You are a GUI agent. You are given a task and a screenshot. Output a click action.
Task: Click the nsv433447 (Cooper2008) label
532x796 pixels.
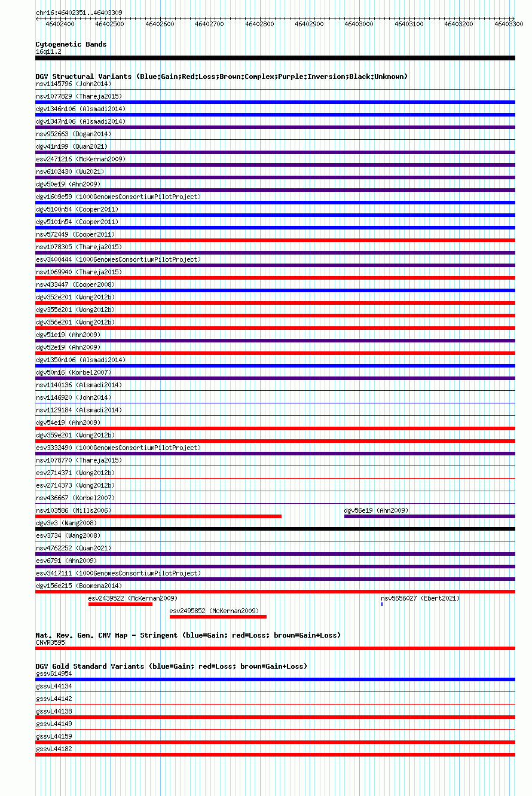pos(75,285)
